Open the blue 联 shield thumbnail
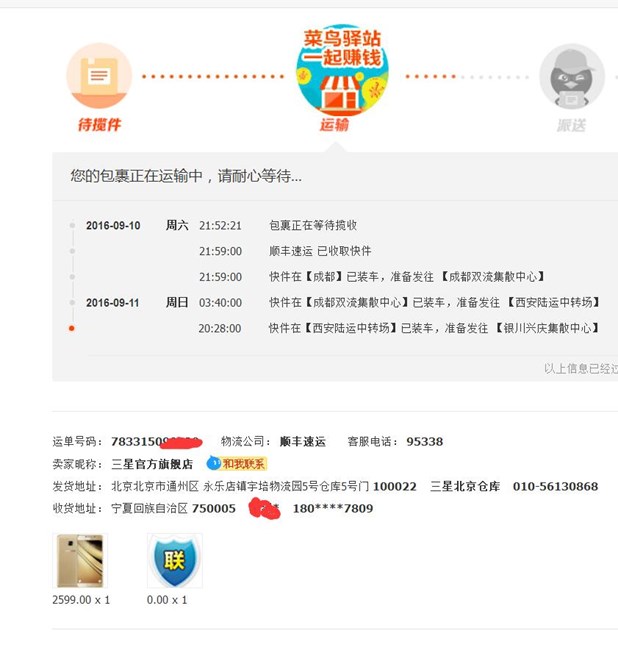The height and width of the screenshot is (650, 618). click(174, 560)
